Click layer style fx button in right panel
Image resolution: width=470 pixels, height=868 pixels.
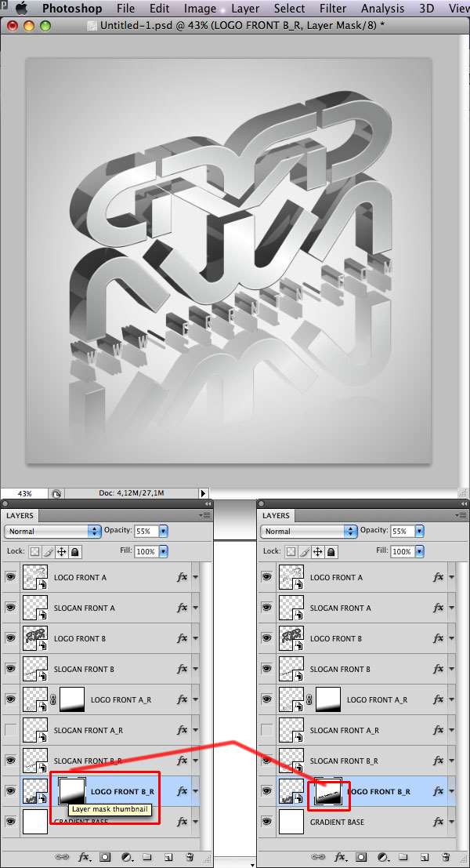click(341, 858)
